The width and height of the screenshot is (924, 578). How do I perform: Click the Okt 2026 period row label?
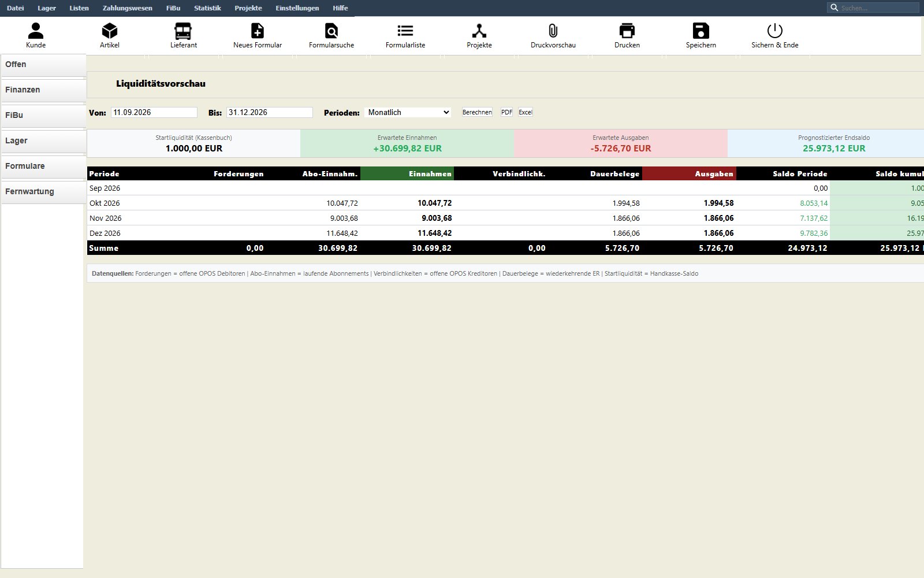[x=105, y=203]
